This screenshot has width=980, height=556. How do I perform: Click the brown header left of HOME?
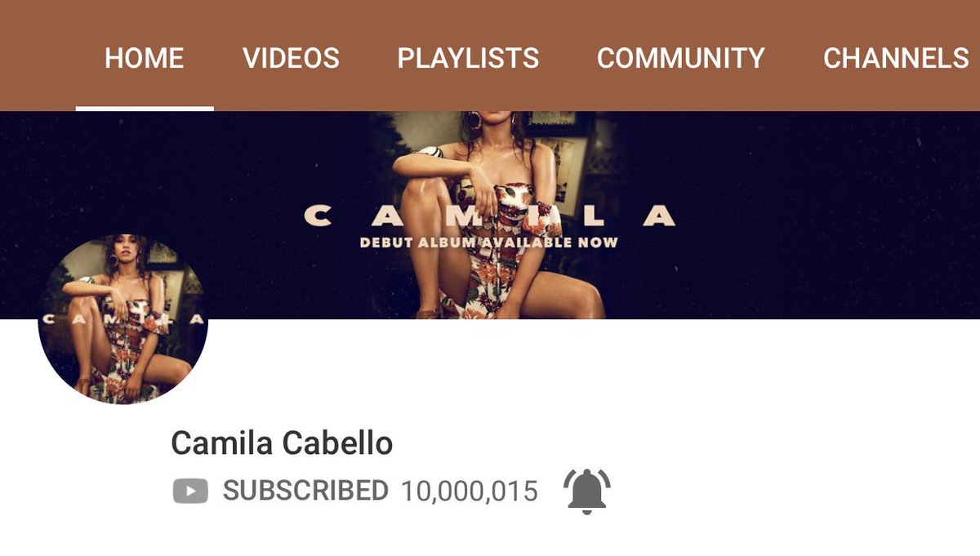pyautogui.click(x=38, y=56)
